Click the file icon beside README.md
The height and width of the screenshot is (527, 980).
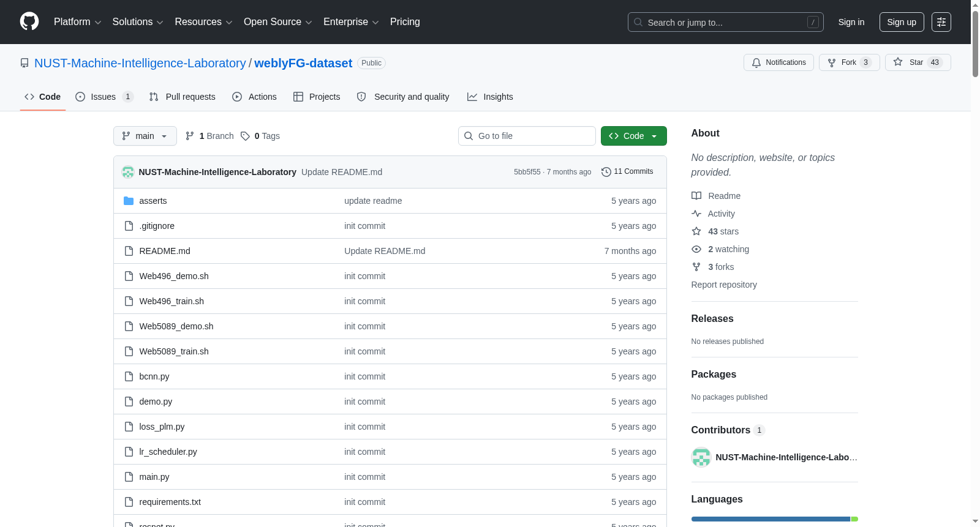129,251
